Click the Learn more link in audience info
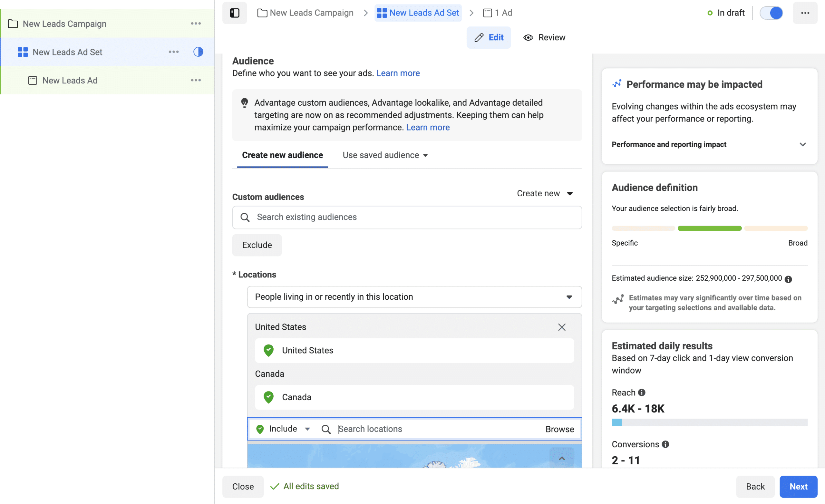825x504 pixels. 398,73
